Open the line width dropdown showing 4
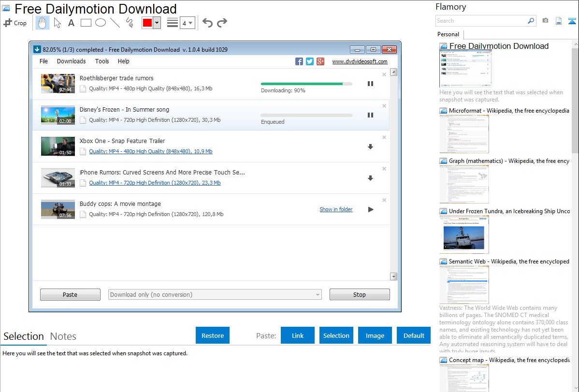 coord(187,23)
